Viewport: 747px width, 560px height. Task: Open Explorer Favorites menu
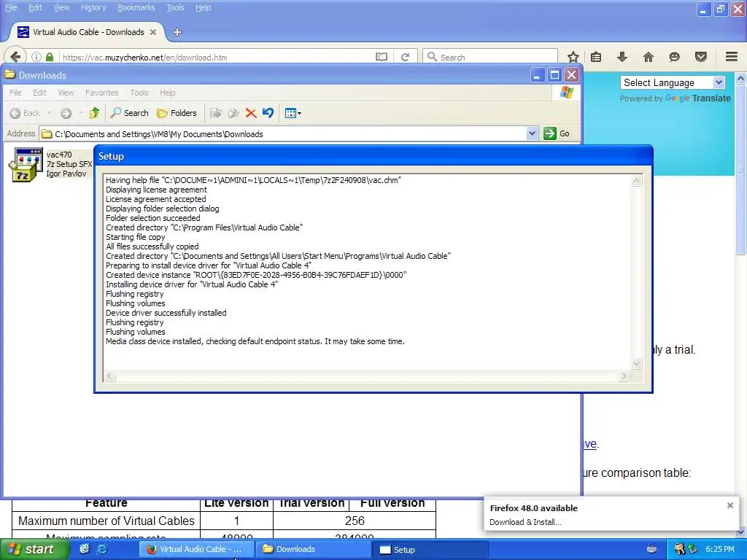pyautogui.click(x=102, y=93)
